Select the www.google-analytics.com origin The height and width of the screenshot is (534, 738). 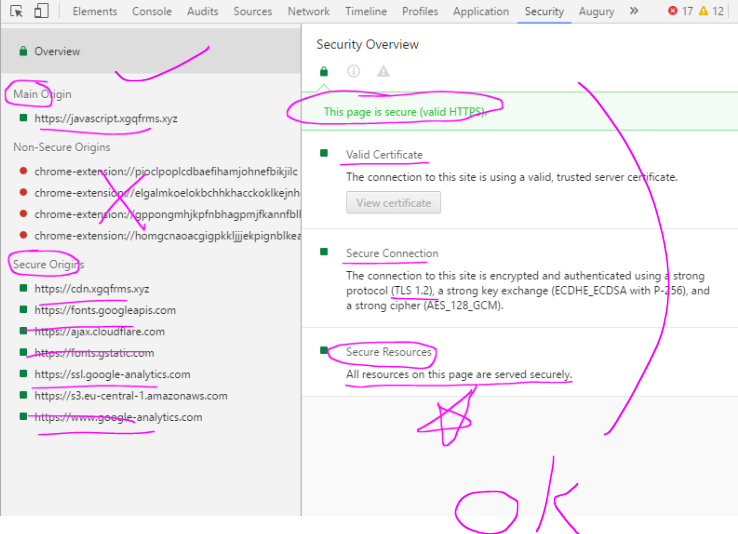(x=118, y=417)
